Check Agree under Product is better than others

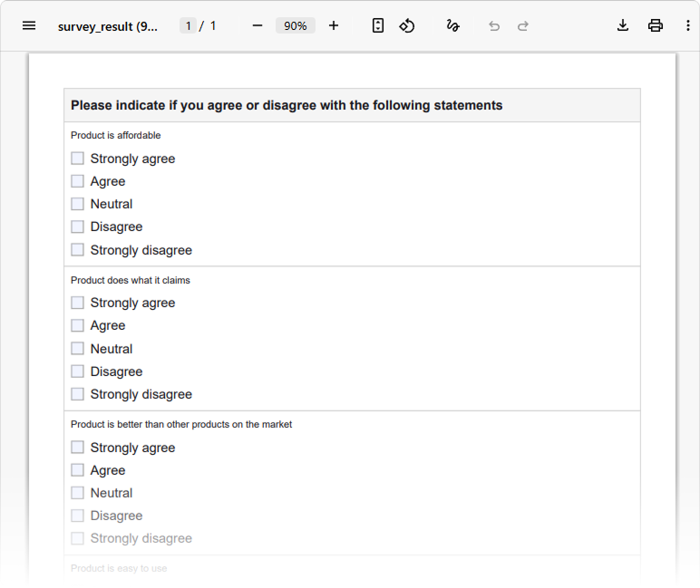pos(78,470)
